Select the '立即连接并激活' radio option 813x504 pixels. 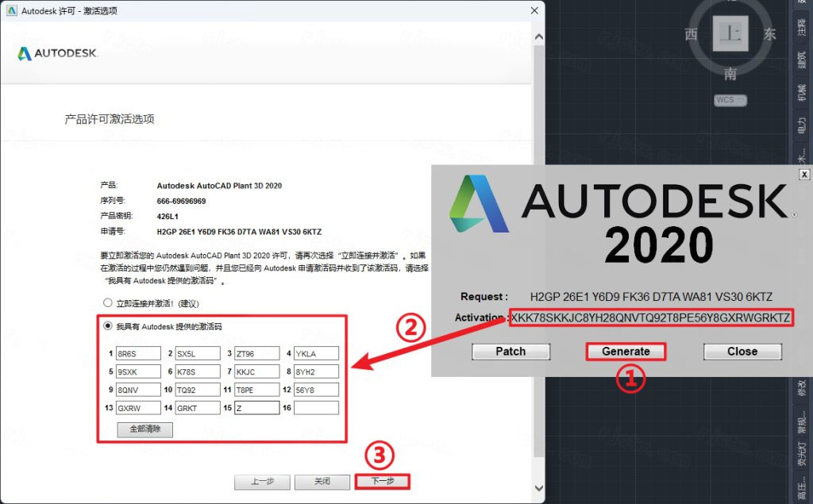(107, 303)
